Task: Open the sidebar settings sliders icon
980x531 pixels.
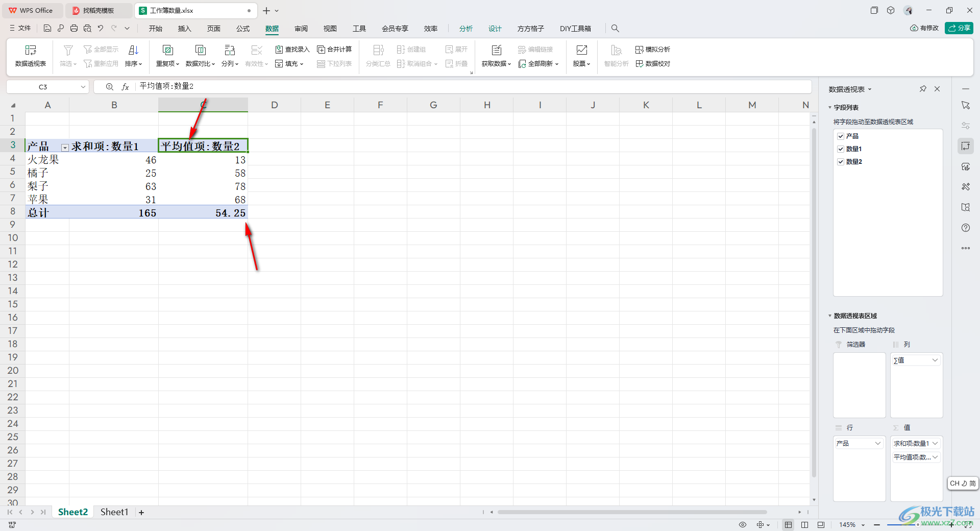Action: tap(965, 126)
